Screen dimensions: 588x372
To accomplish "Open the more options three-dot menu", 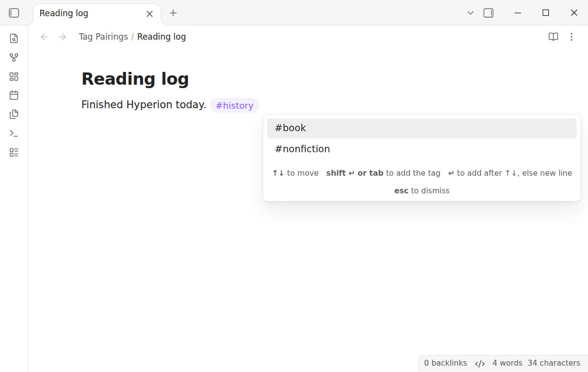I will (571, 37).
